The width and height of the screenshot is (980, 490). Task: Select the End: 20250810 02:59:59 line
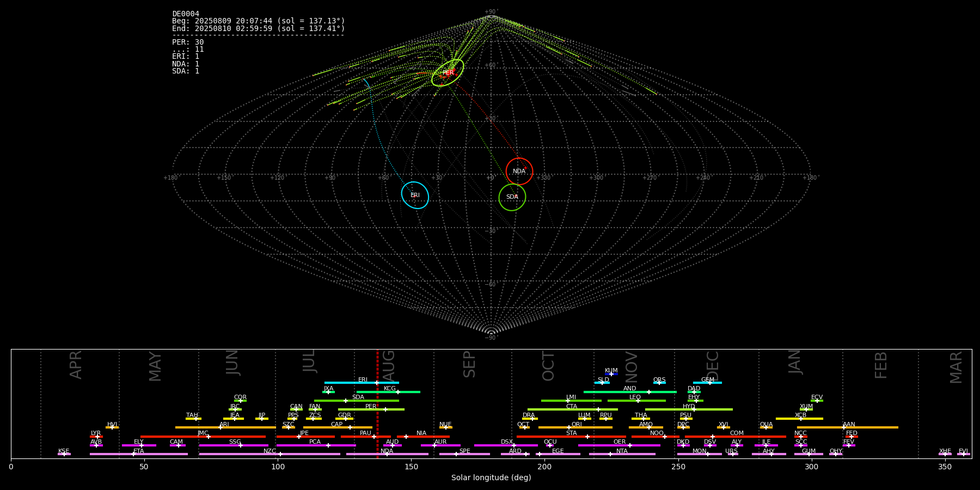(x=259, y=28)
